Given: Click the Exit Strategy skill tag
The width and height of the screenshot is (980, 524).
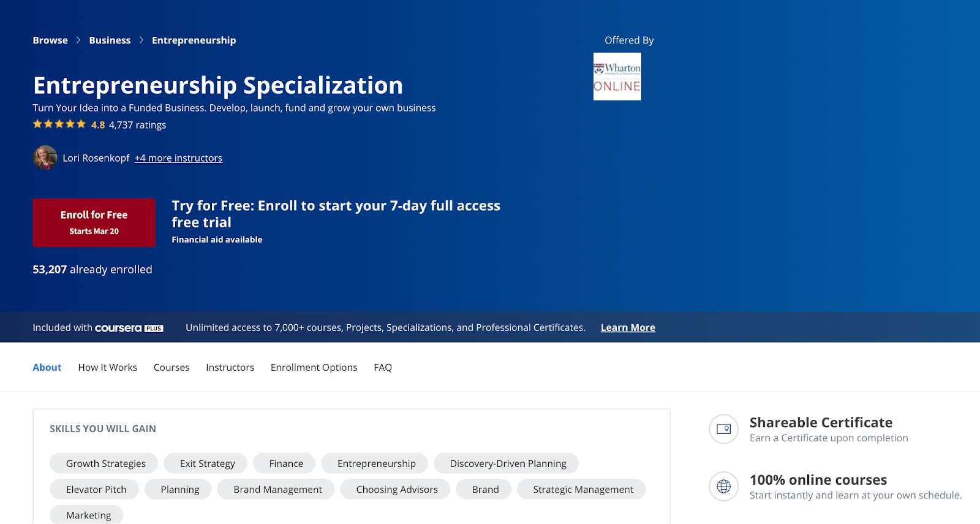Looking at the screenshot, I should [x=206, y=463].
